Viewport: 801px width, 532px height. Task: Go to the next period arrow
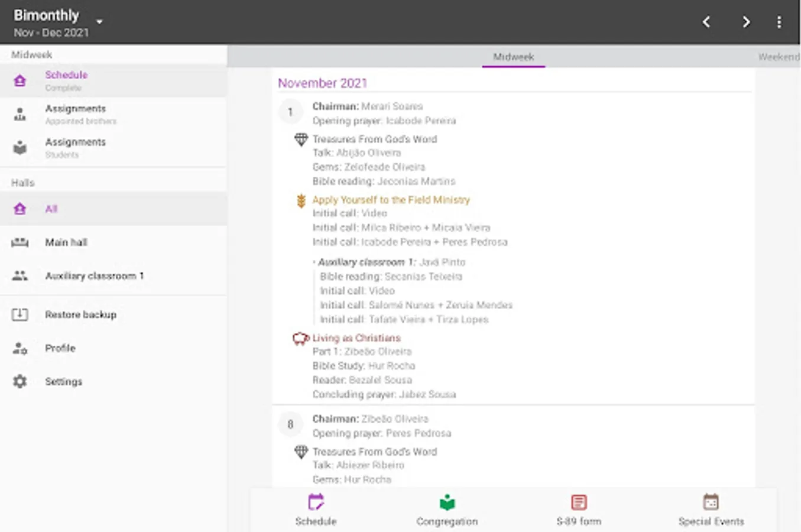click(x=746, y=22)
